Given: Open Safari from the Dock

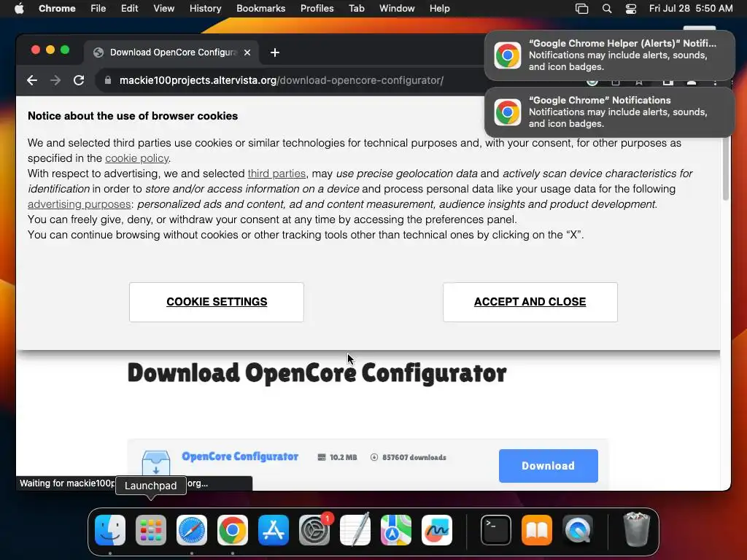Looking at the screenshot, I should pos(192,530).
